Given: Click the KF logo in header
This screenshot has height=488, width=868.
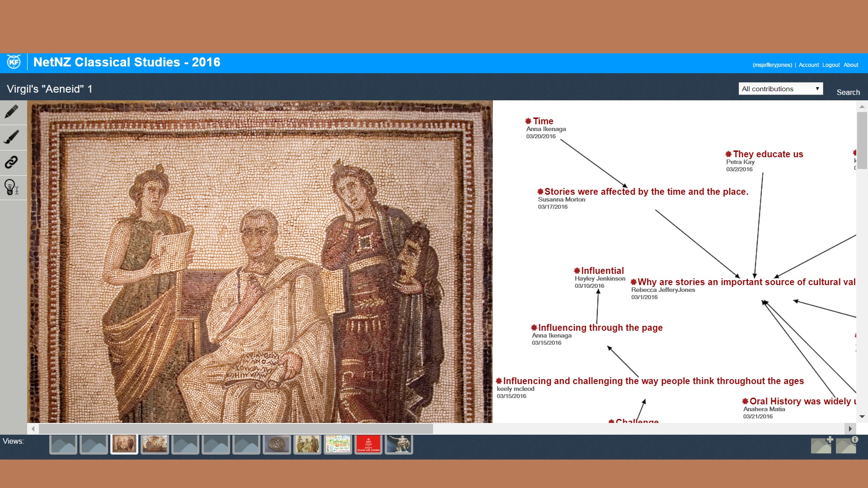Looking at the screenshot, I should pos(14,62).
